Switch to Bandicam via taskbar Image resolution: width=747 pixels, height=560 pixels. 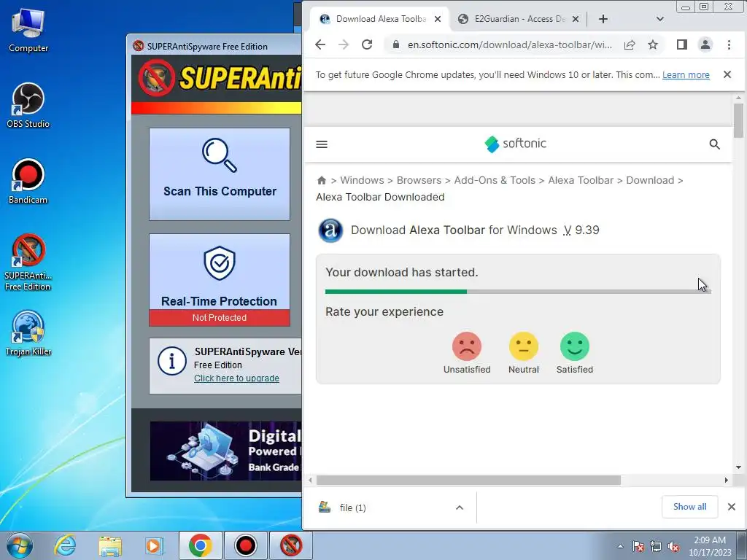(x=246, y=545)
